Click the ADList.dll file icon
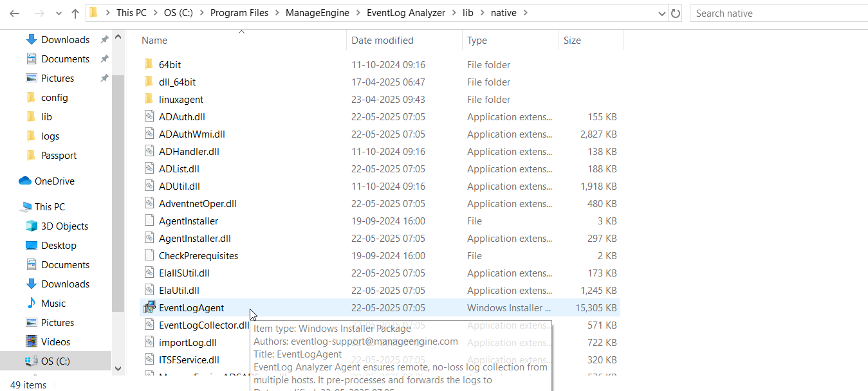This screenshot has width=868, height=391. tap(149, 169)
